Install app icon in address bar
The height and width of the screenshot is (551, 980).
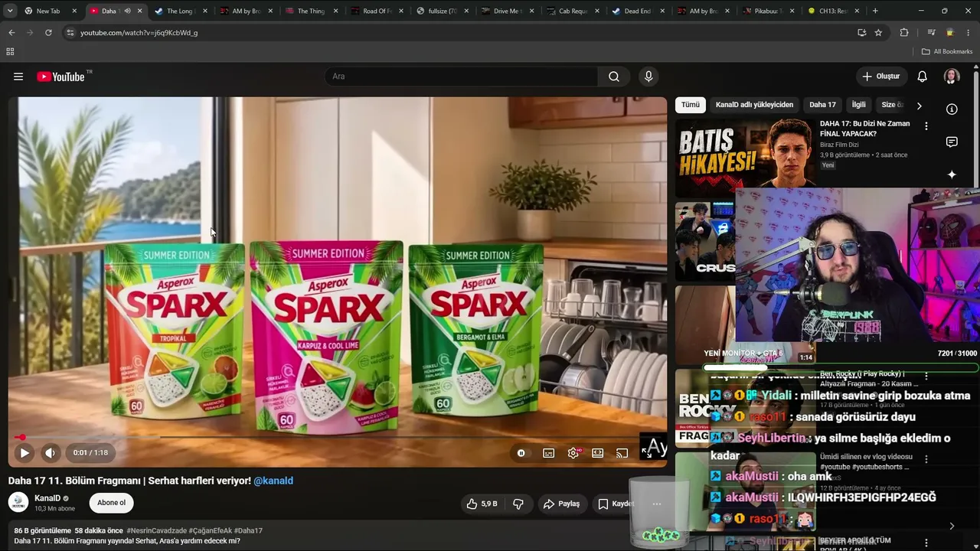[862, 33]
